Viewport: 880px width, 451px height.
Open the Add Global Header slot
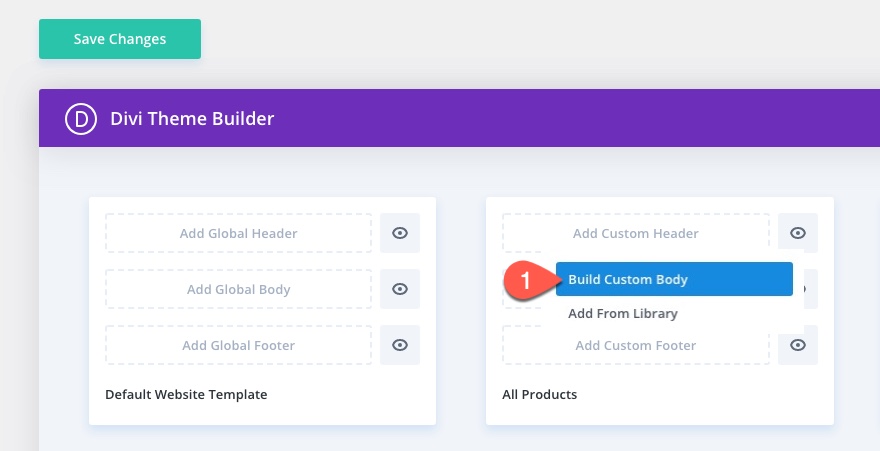point(238,233)
